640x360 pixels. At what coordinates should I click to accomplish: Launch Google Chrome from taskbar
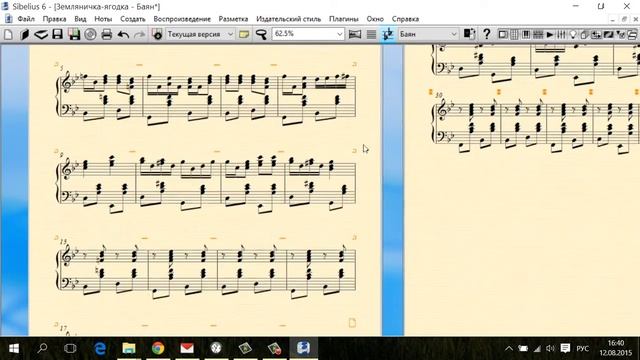click(158, 348)
